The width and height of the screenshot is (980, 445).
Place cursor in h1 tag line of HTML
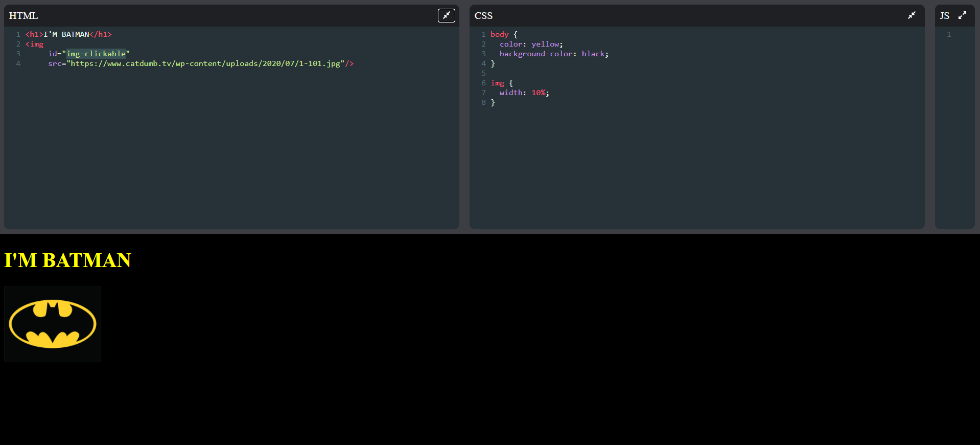click(68, 34)
